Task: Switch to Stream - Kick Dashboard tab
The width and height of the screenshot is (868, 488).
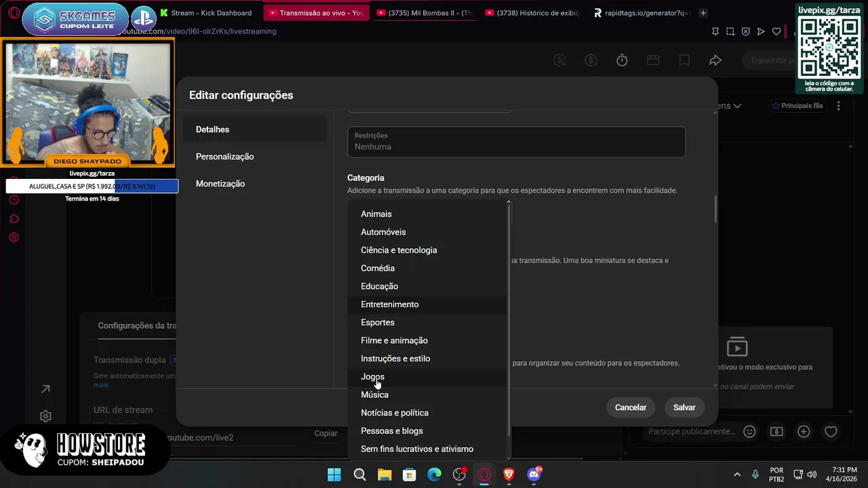Action: (207, 13)
